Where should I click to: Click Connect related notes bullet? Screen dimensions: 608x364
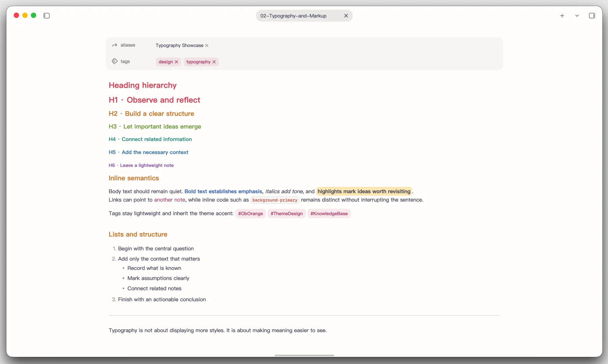[154, 288]
